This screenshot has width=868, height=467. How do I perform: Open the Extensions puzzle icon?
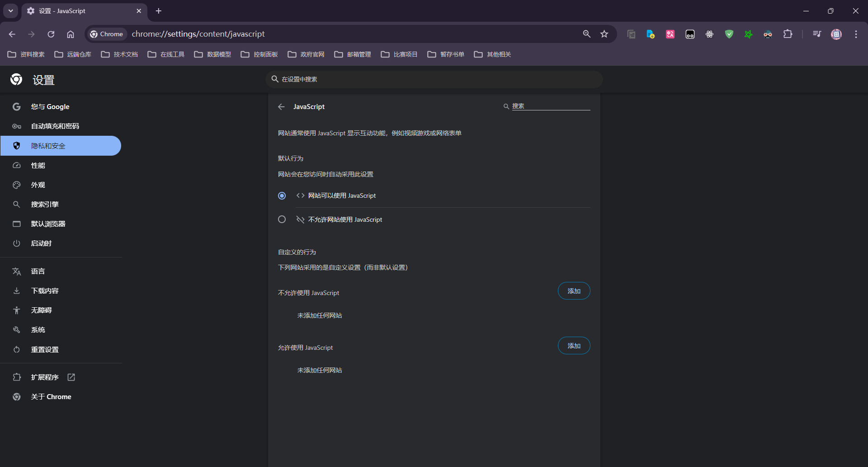[788, 34]
